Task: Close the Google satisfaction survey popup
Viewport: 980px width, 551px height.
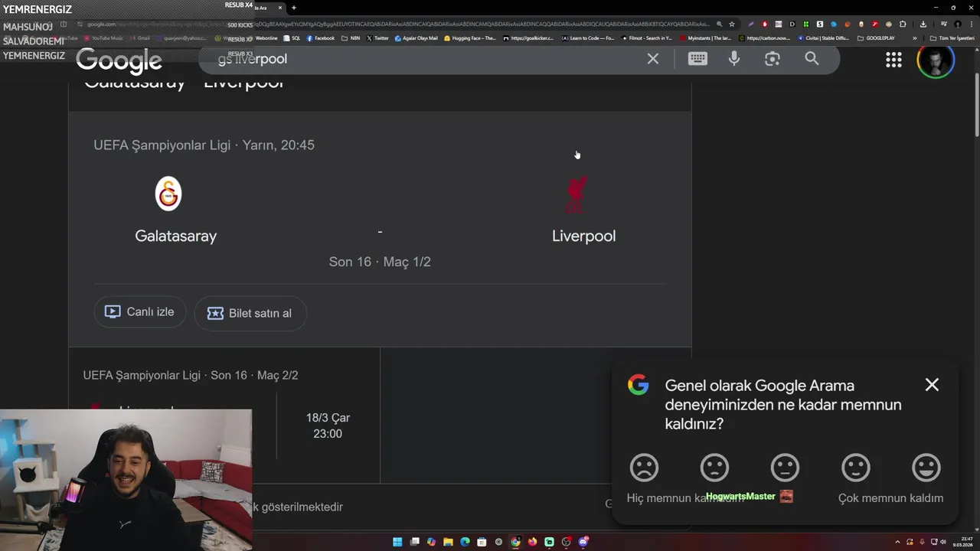Action: click(x=932, y=385)
